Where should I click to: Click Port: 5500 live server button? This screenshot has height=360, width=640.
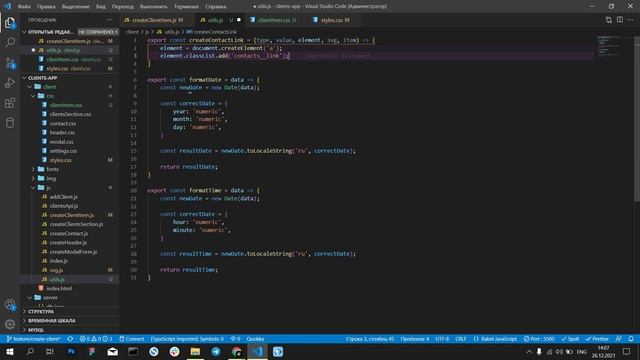(539, 339)
